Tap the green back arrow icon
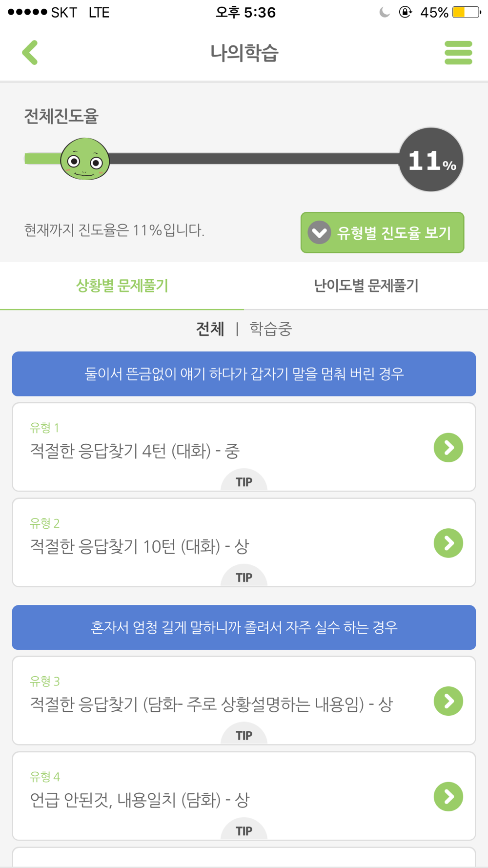The image size is (488, 868). pos(30,53)
